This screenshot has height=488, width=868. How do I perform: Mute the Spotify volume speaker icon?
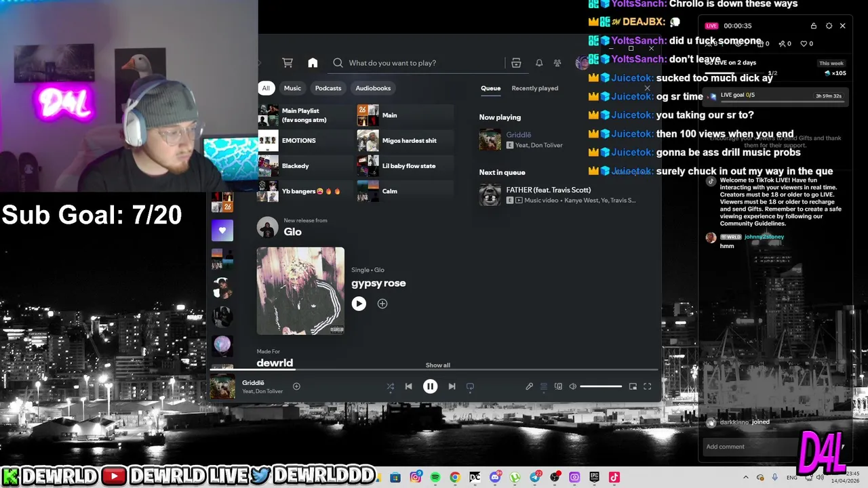click(572, 386)
